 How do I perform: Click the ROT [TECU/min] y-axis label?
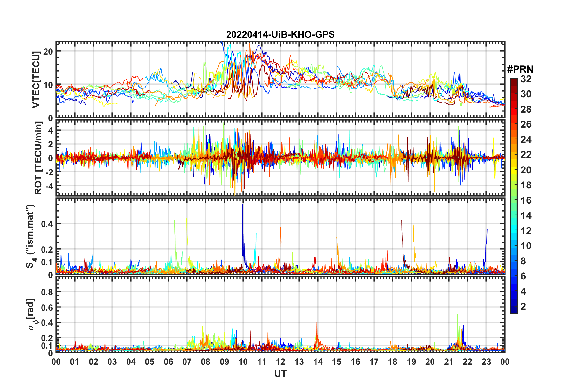(x=38, y=158)
